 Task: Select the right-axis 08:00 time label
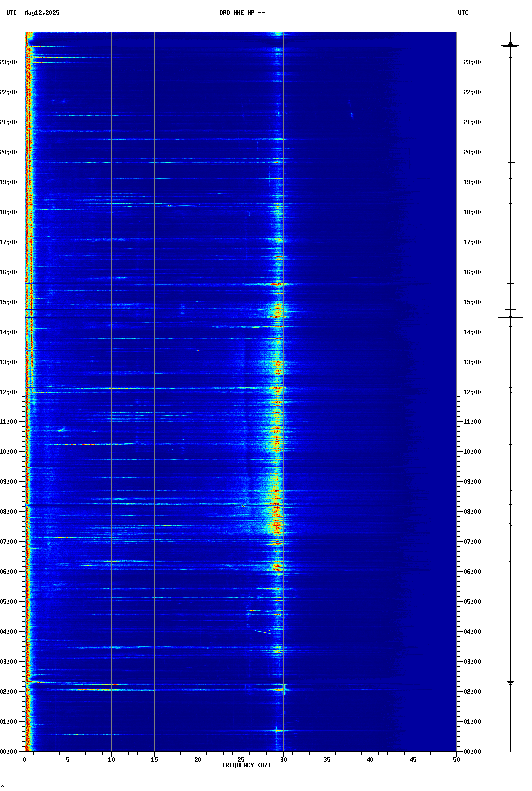click(x=472, y=512)
